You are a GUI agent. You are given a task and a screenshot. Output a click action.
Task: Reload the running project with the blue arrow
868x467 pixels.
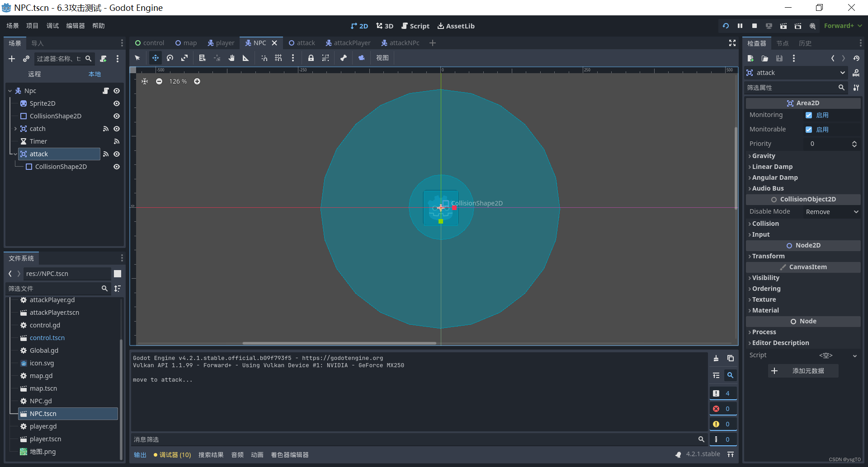point(726,26)
